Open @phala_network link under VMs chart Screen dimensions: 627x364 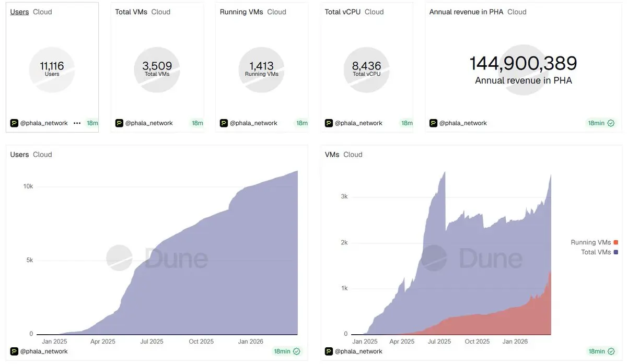(358, 351)
